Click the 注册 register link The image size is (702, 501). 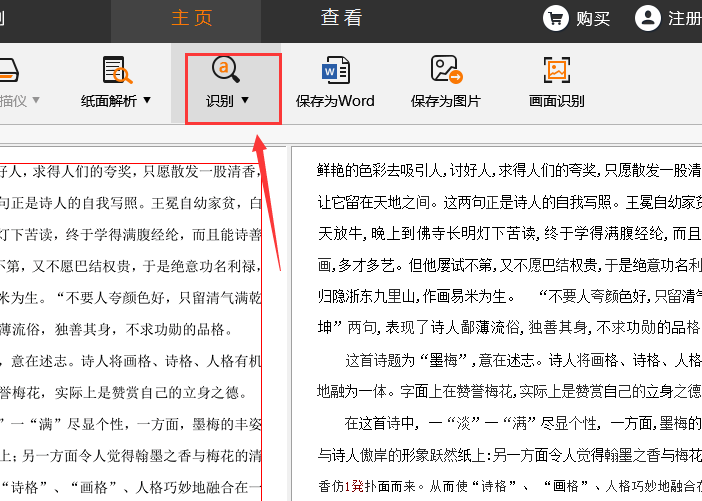coord(684,18)
